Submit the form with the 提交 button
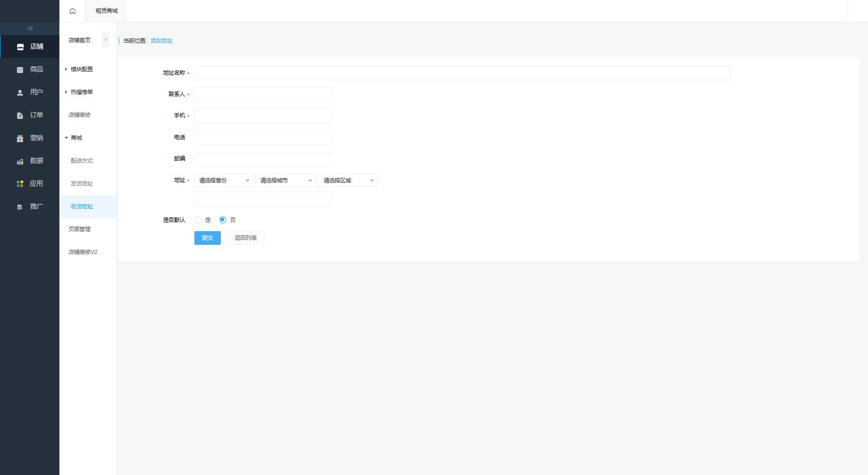 (x=208, y=238)
